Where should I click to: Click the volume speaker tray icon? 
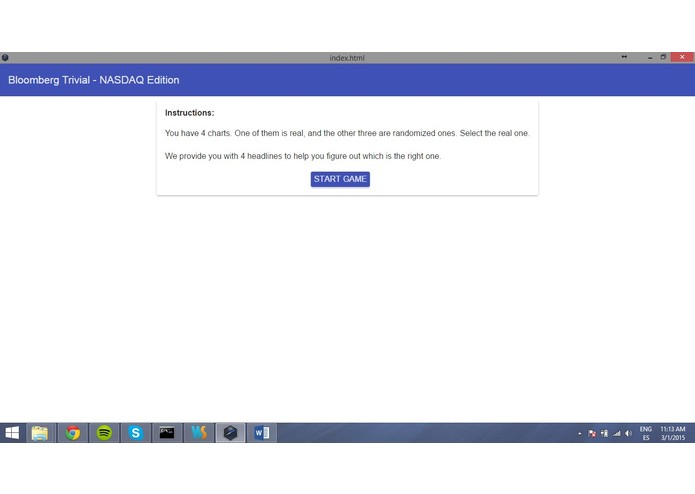629,433
